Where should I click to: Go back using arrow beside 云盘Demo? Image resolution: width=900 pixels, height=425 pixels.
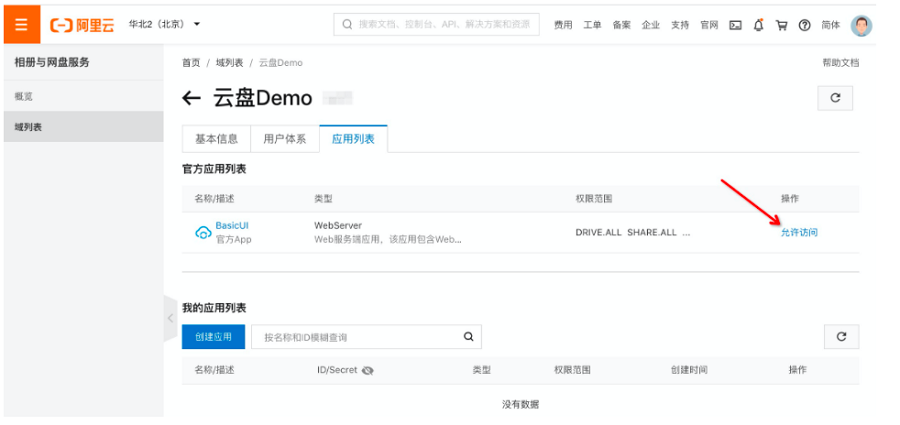coord(192,98)
